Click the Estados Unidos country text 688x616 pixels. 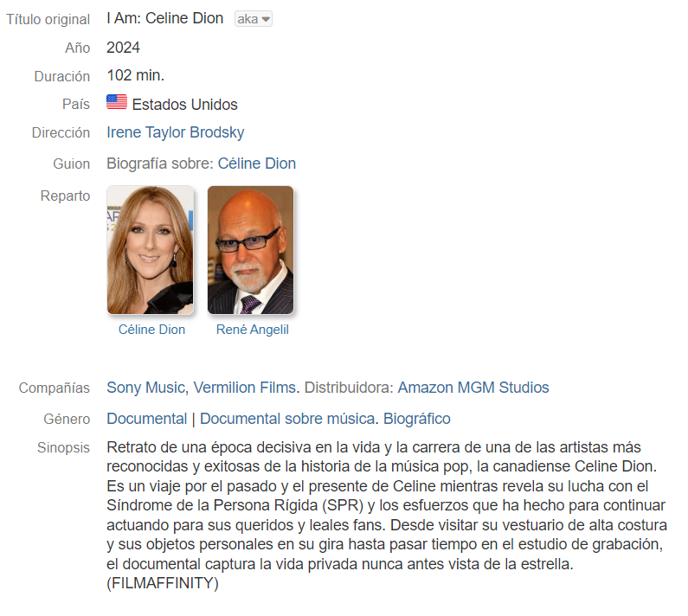tap(184, 105)
